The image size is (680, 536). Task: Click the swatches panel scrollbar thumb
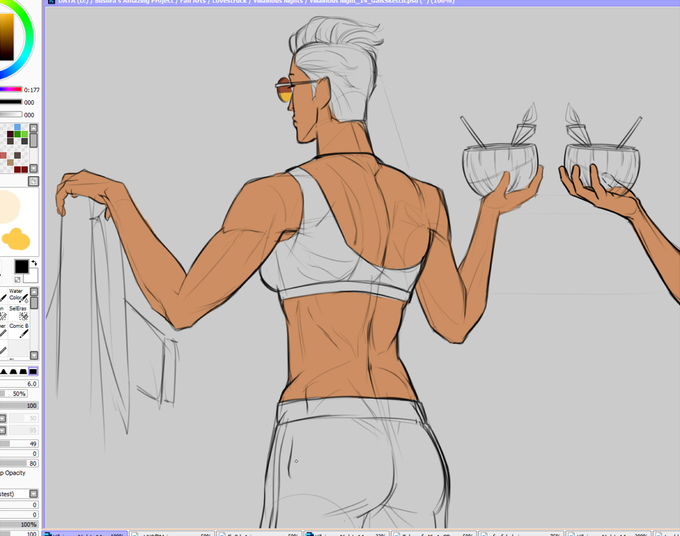click(x=33, y=140)
